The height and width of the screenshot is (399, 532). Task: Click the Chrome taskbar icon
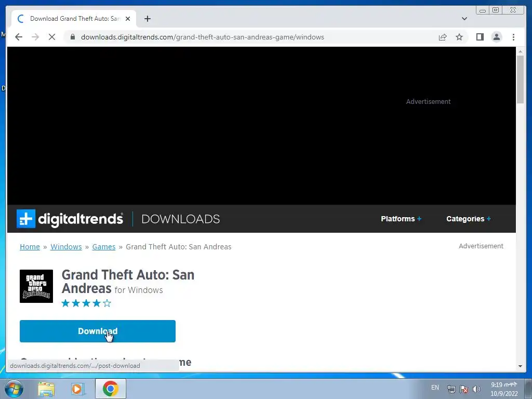coord(111,389)
